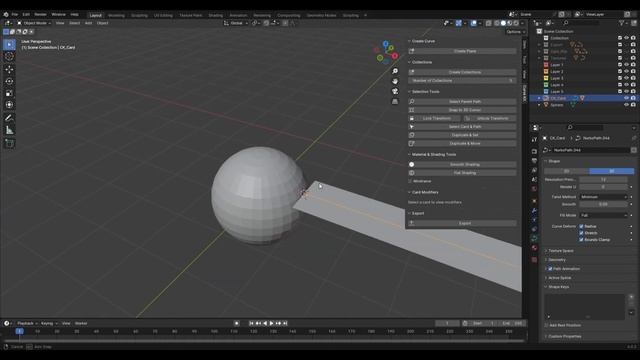Screen dimensions: 640x360
Task: Toggle the Radius curve deform checkbox
Action: pos(581,226)
